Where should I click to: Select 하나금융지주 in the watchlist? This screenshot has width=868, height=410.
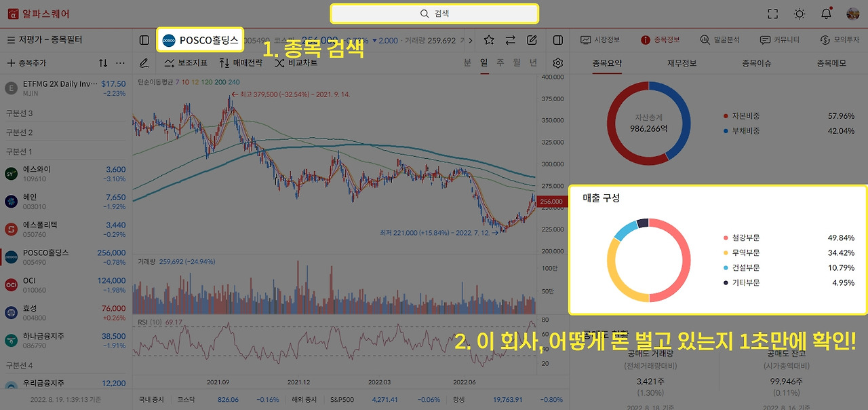pos(65,341)
